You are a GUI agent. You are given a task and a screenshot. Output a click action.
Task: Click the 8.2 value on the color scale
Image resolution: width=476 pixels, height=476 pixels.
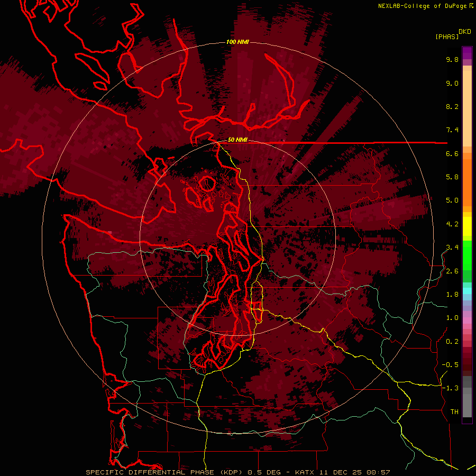pos(452,106)
